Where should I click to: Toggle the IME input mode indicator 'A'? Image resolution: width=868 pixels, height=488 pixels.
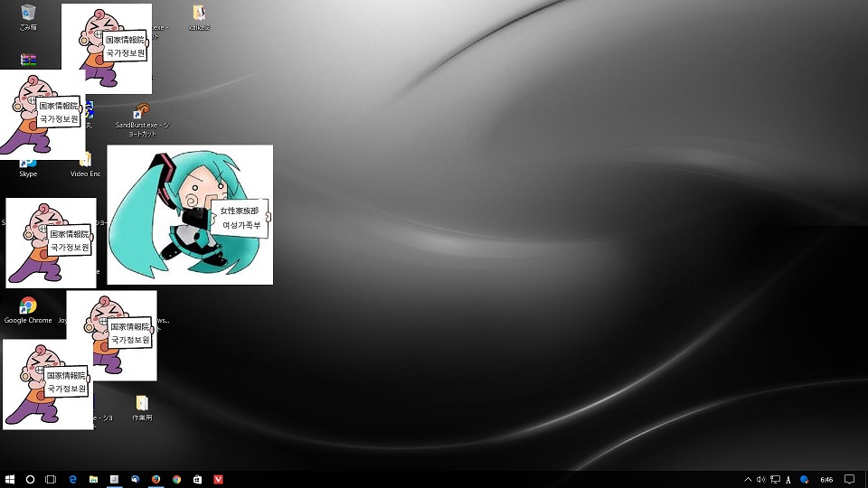point(788,479)
